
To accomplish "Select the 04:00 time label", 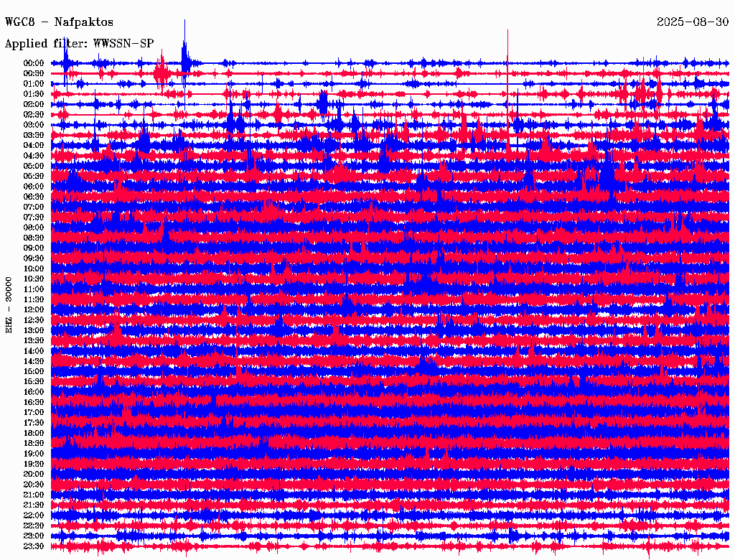I will (x=34, y=146).
